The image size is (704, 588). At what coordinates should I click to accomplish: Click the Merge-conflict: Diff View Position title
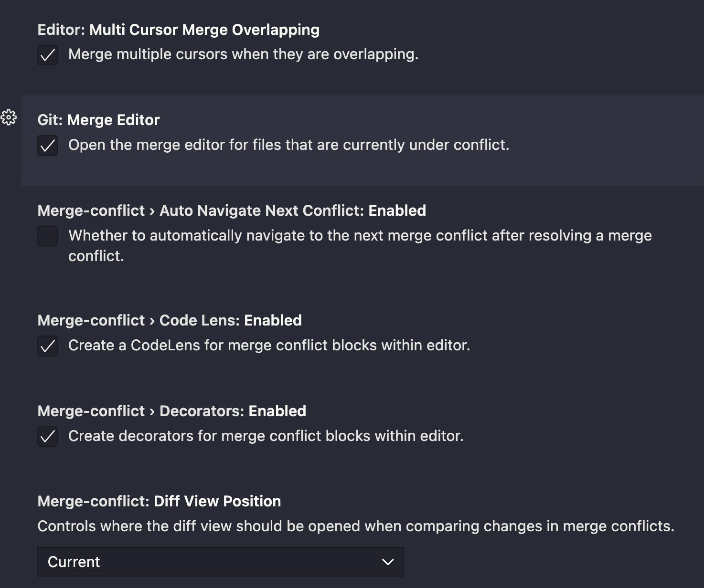[x=159, y=501]
